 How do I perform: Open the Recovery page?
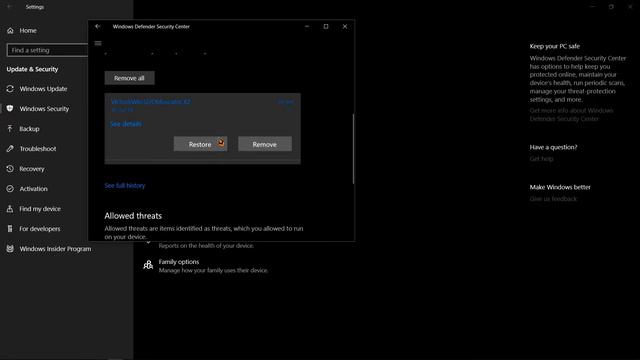tap(31, 169)
